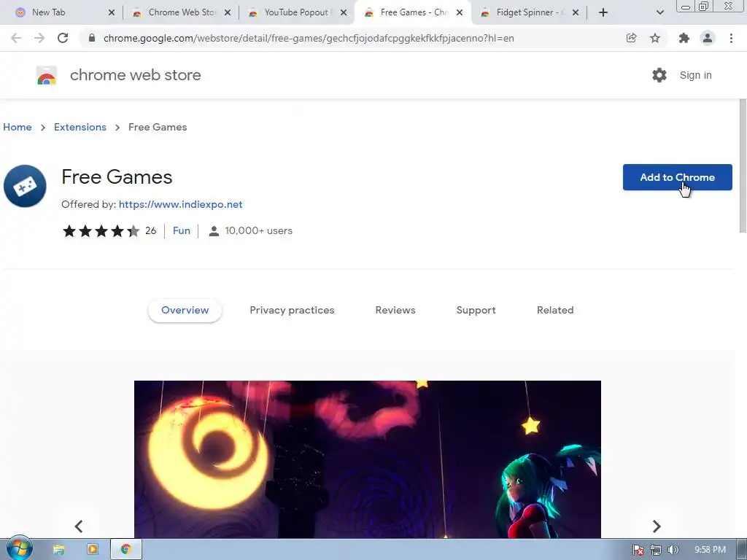Viewport: 747px width, 560px height.
Task: Open Chrome three-dot menu
Action: (x=731, y=38)
